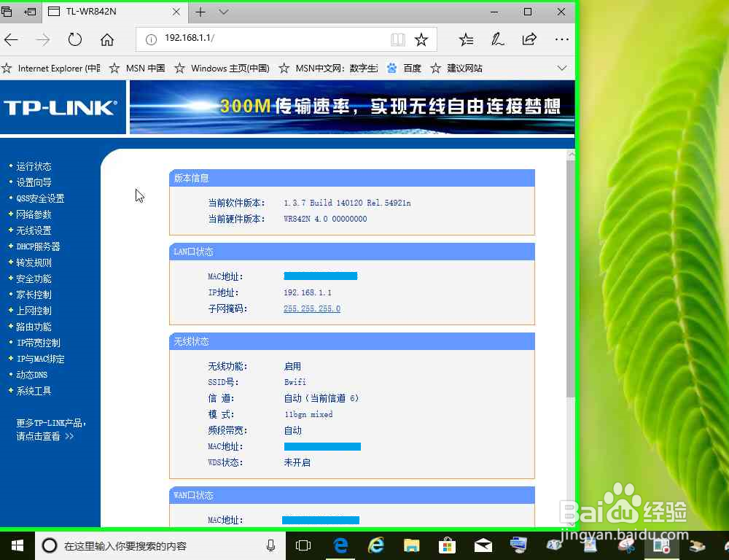
Task: Open Reading view icon in address bar
Action: pyautogui.click(x=398, y=39)
